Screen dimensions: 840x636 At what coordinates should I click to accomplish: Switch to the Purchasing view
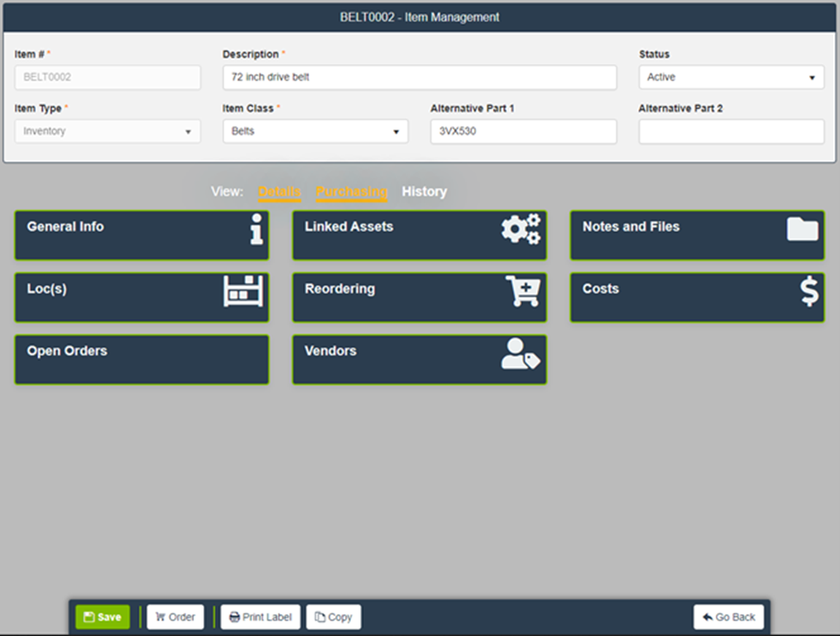(352, 191)
